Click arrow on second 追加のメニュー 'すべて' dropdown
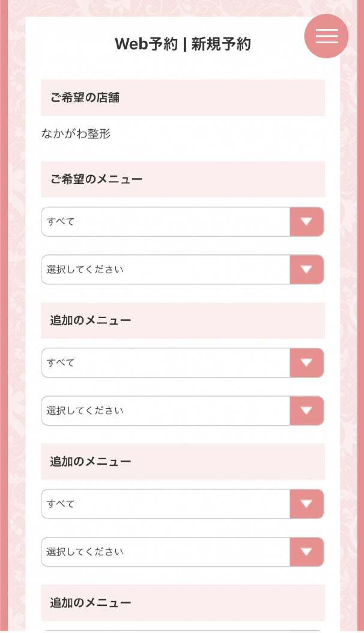 coord(306,504)
